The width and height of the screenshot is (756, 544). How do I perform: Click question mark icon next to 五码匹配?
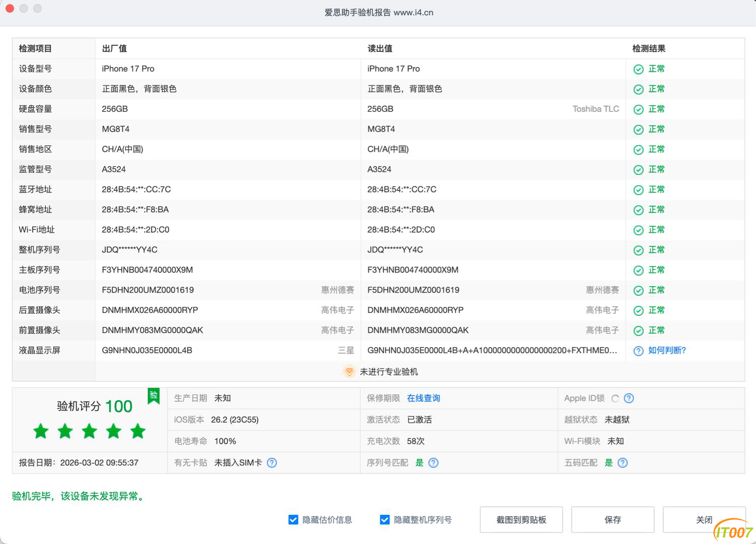[623, 462]
